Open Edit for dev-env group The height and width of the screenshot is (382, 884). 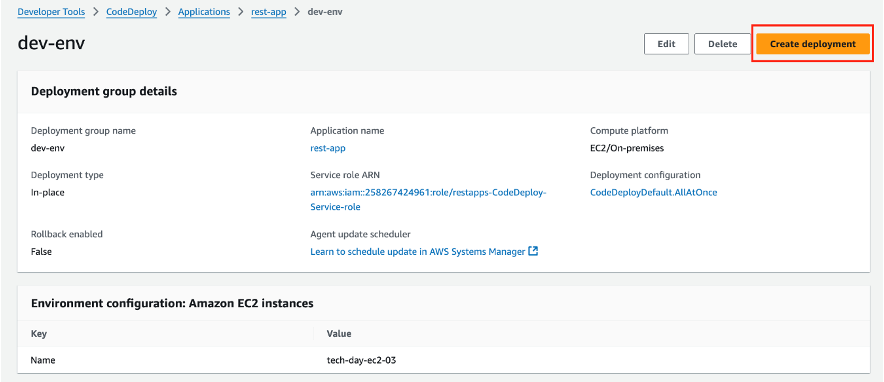[666, 44]
